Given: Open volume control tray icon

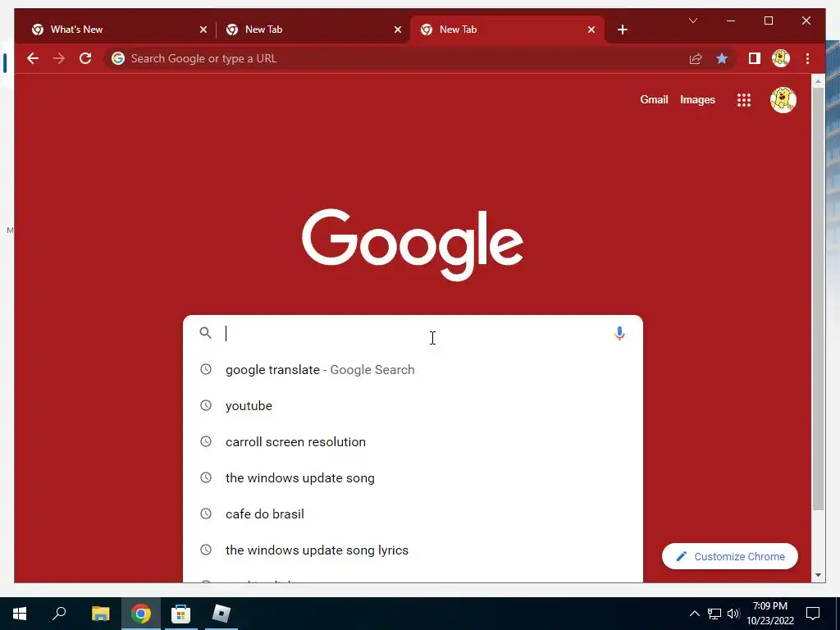Looking at the screenshot, I should [x=733, y=614].
